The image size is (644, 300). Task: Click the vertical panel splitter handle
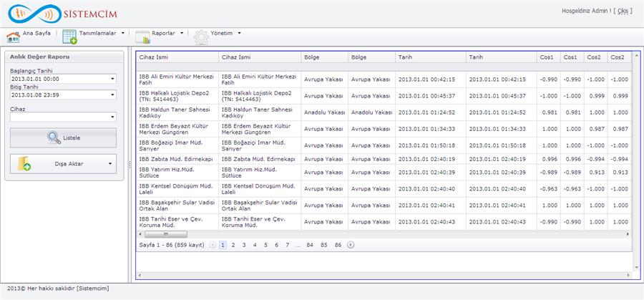130,165
